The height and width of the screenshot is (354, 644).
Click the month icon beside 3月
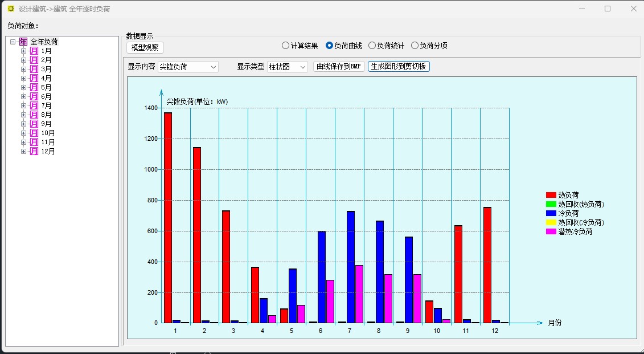pos(34,69)
